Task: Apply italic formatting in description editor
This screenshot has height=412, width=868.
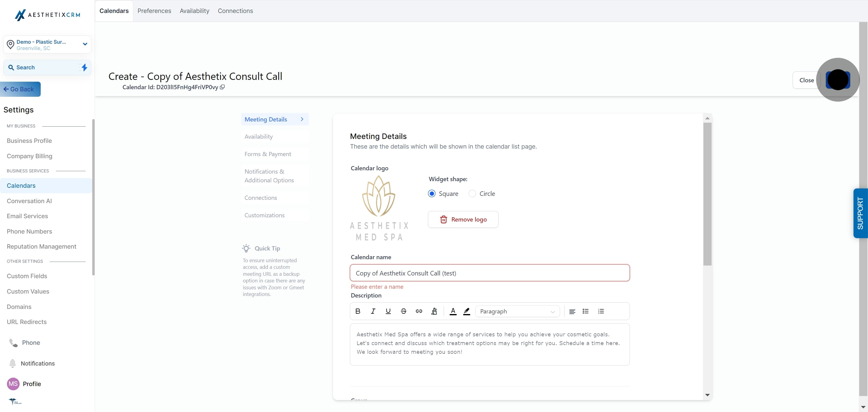Action: click(x=373, y=311)
